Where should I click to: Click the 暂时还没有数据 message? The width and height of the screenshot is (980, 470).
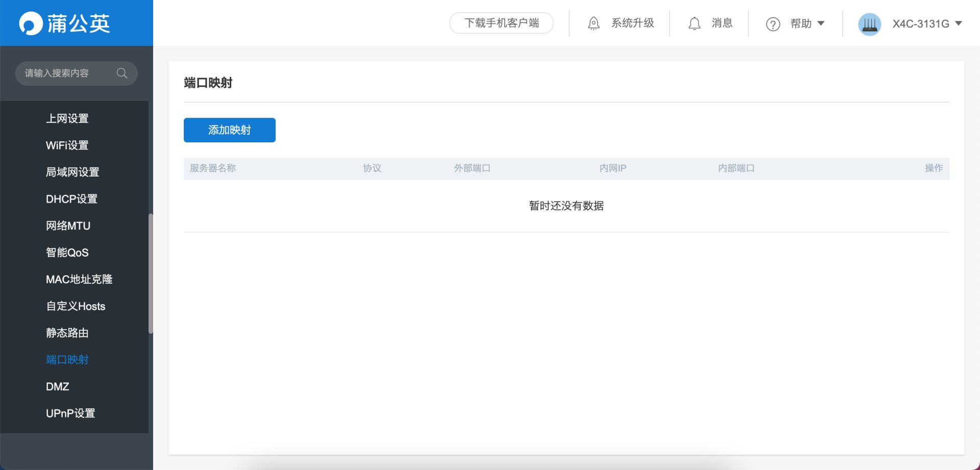click(x=566, y=206)
